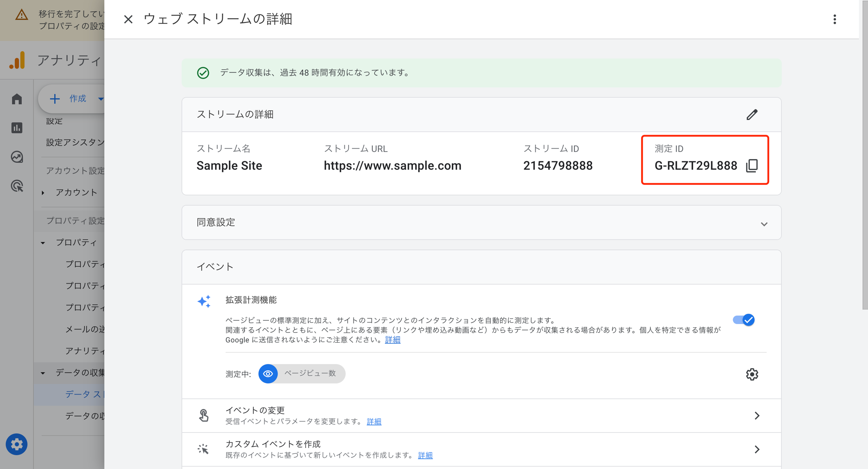
Task: Open enhanced measurement gear settings
Action: point(752,374)
